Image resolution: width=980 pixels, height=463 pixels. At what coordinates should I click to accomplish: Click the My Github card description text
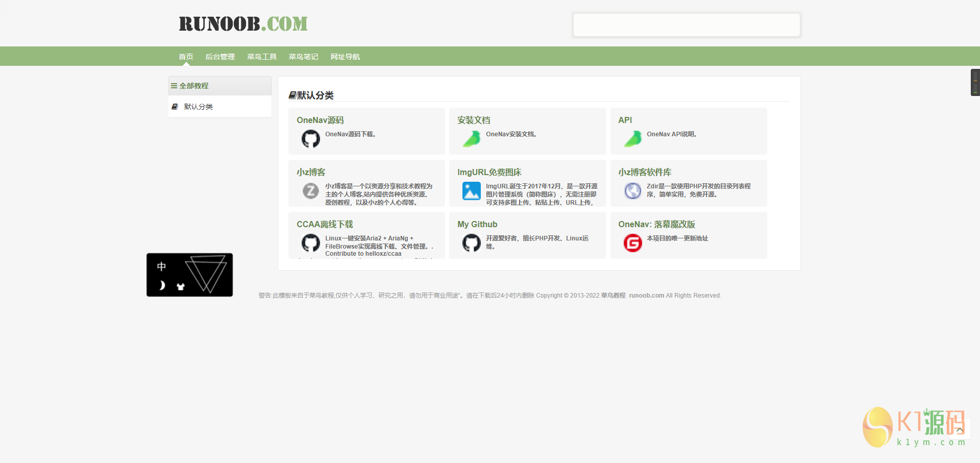coord(537,242)
